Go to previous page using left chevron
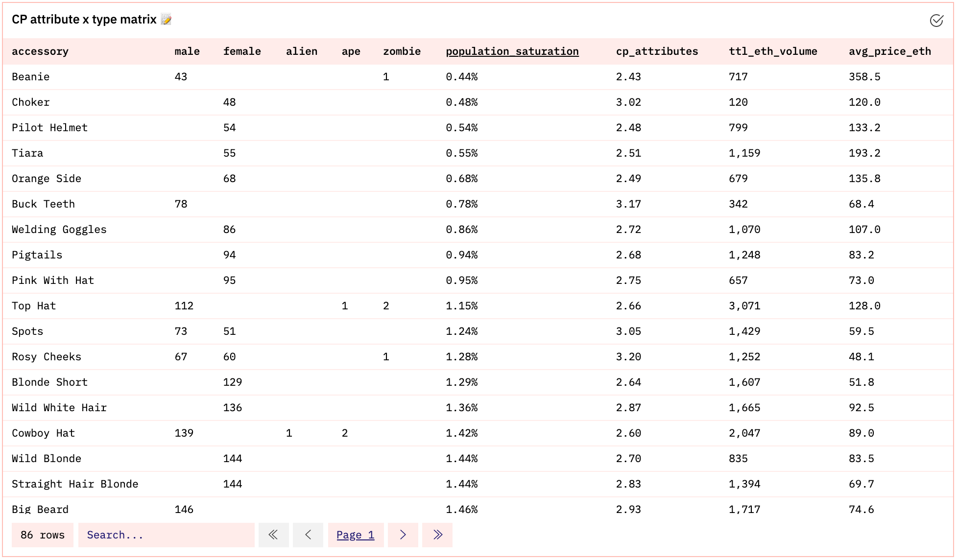Image resolution: width=957 pixels, height=560 pixels. coord(308,535)
